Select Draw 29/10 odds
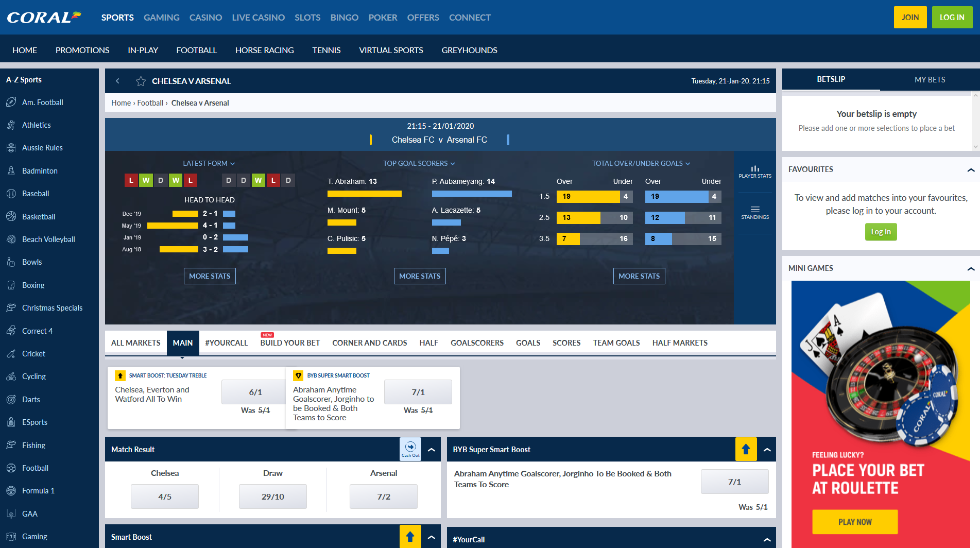Screen dimensions: 980x548 (x=272, y=496)
